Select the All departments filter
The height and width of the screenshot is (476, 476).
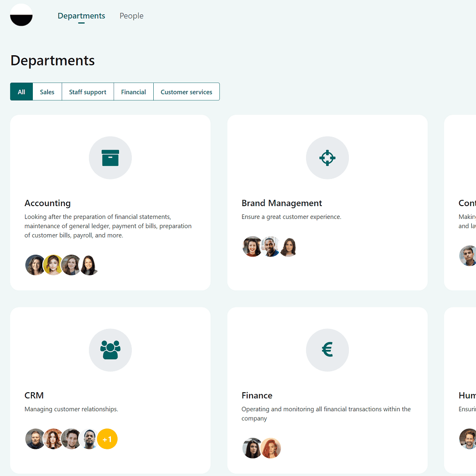(21, 91)
